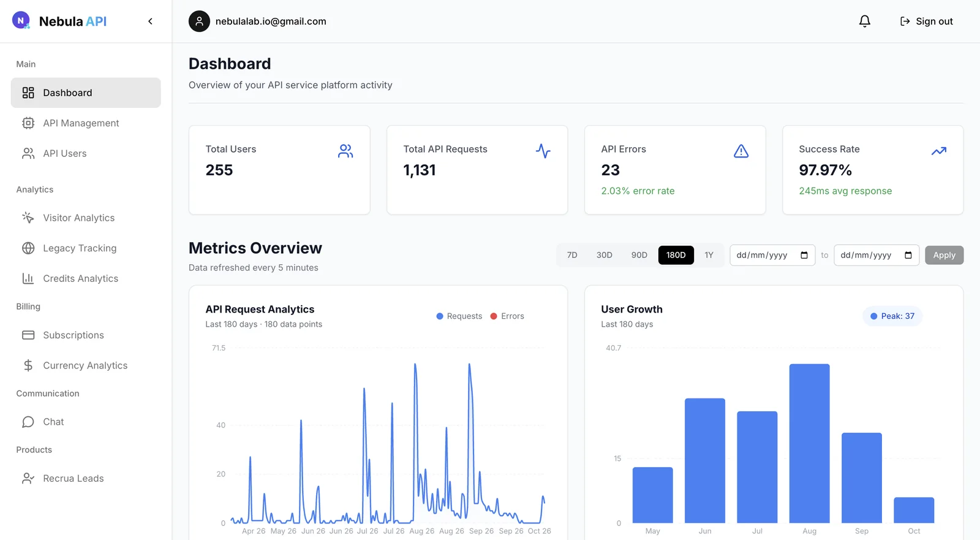Open the API Users page

pos(86,153)
